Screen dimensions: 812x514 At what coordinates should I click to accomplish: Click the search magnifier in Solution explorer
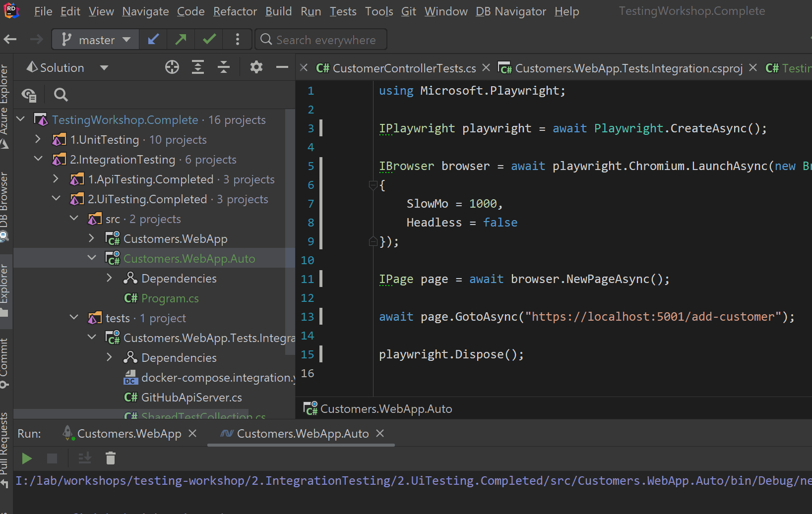pyautogui.click(x=61, y=95)
